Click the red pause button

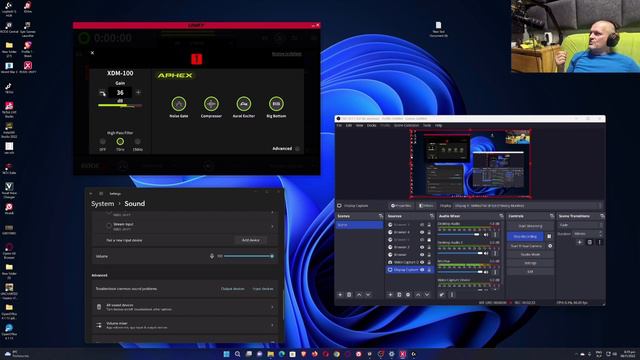pyautogui.click(x=197, y=59)
